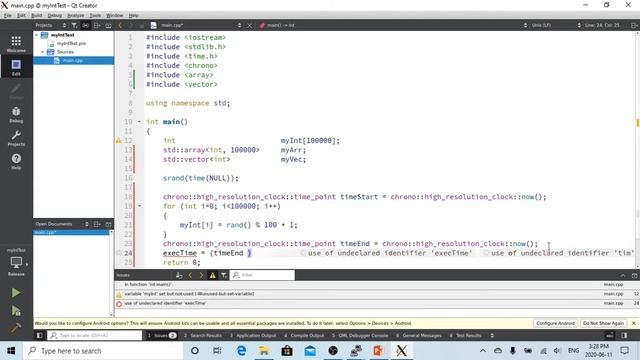Click the editor vertical scrollbar

pos(637,149)
